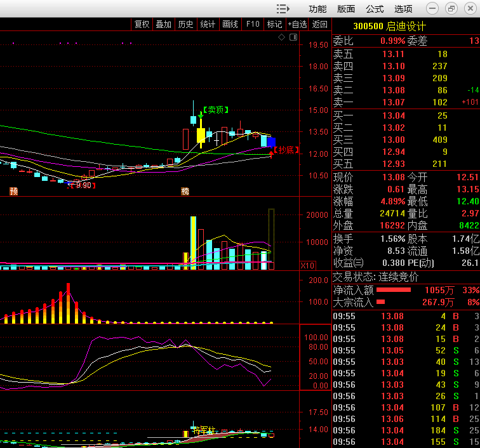Select the 09:56 trade of 107 lots
The image size is (480, 448).
406,407
